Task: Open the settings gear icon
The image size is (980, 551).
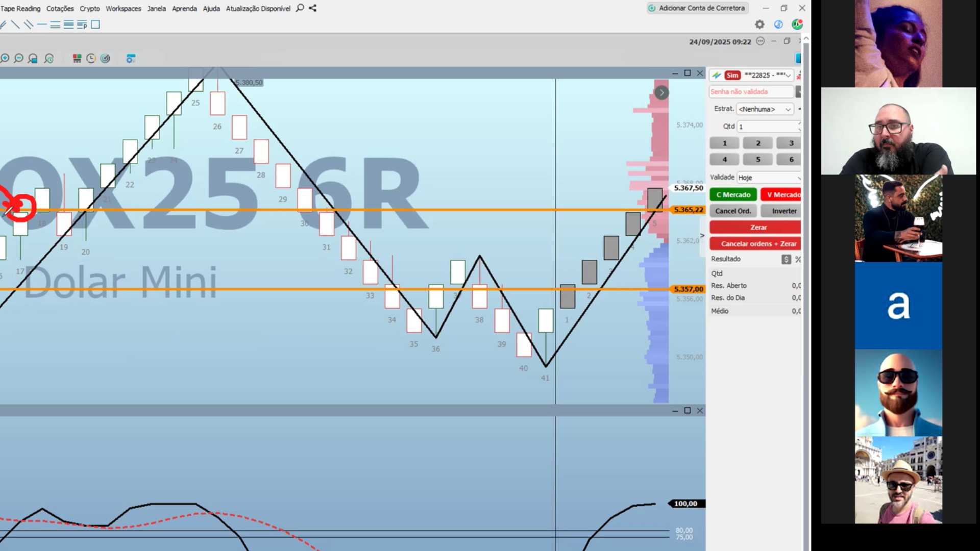Action: pyautogui.click(x=759, y=24)
